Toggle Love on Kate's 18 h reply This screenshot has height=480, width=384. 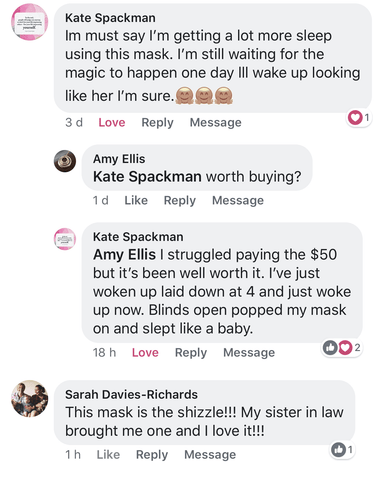point(145,352)
